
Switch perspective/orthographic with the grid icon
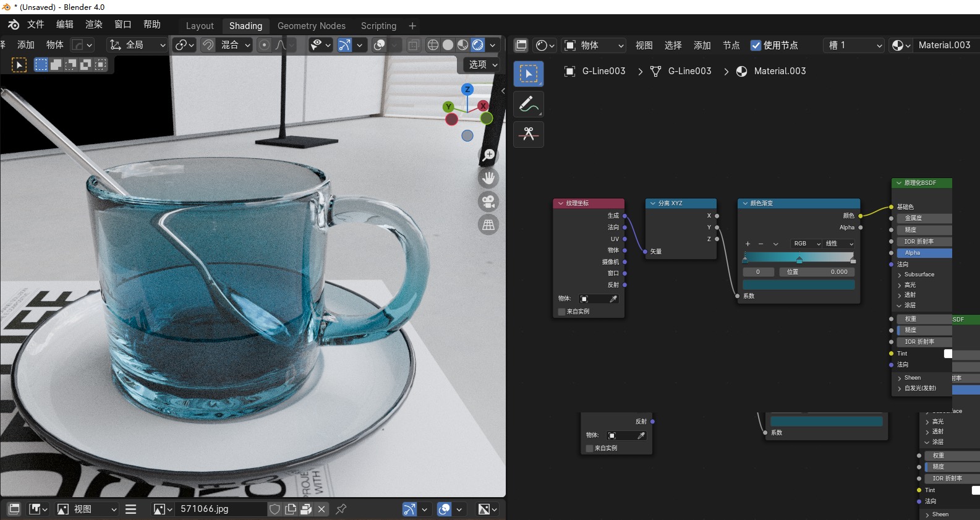(488, 225)
